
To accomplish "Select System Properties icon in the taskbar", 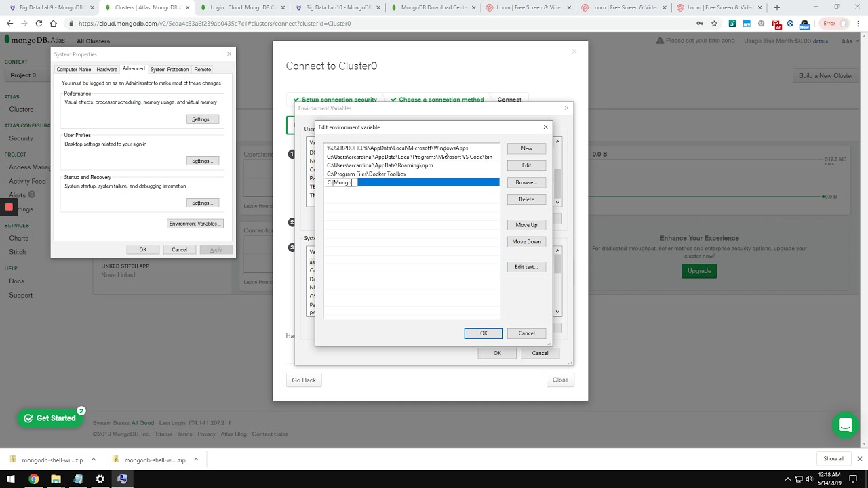I will [123, 479].
